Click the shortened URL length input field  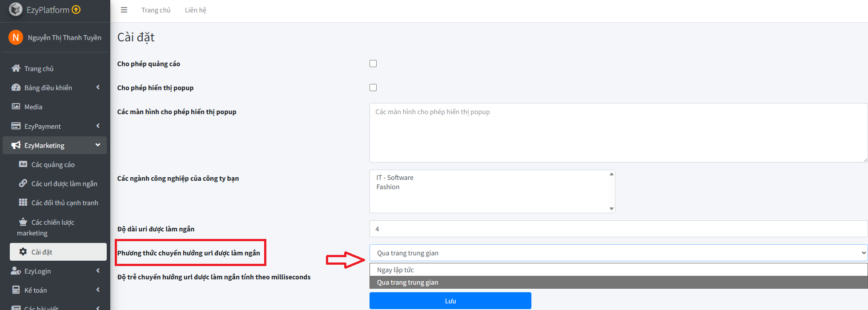[618, 229]
